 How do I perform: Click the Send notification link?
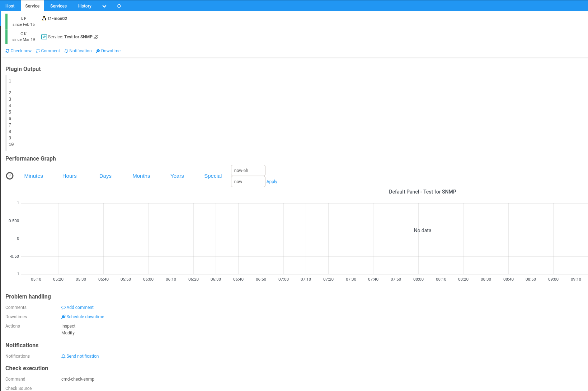80,356
